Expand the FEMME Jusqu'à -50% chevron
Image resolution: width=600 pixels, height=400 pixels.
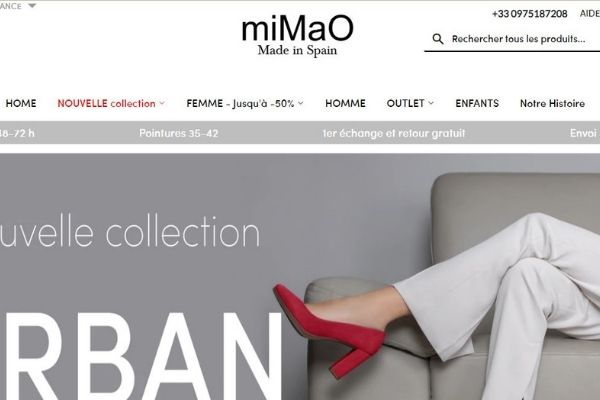[300, 103]
